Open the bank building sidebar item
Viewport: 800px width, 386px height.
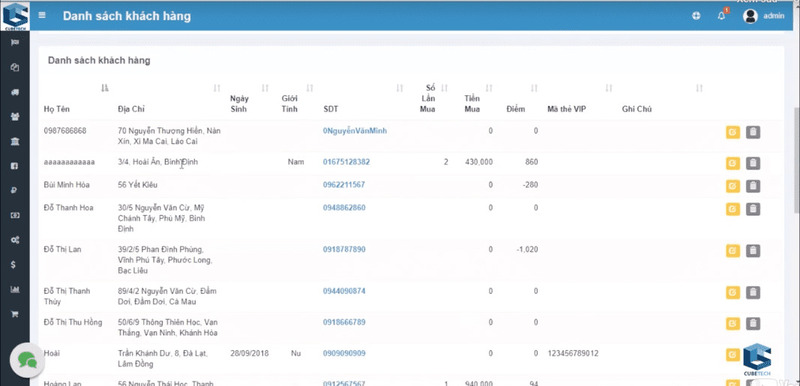click(15, 141)
